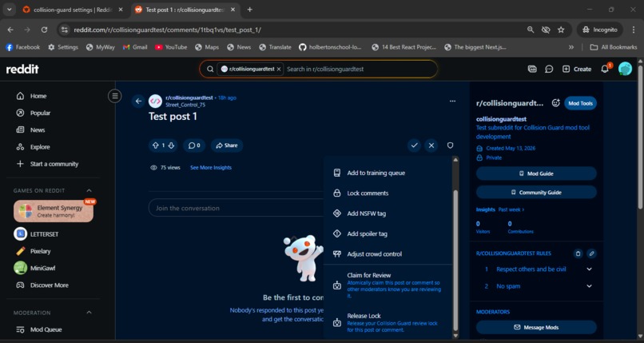Open the post's three-dot overflow menu

pos(452,101)
